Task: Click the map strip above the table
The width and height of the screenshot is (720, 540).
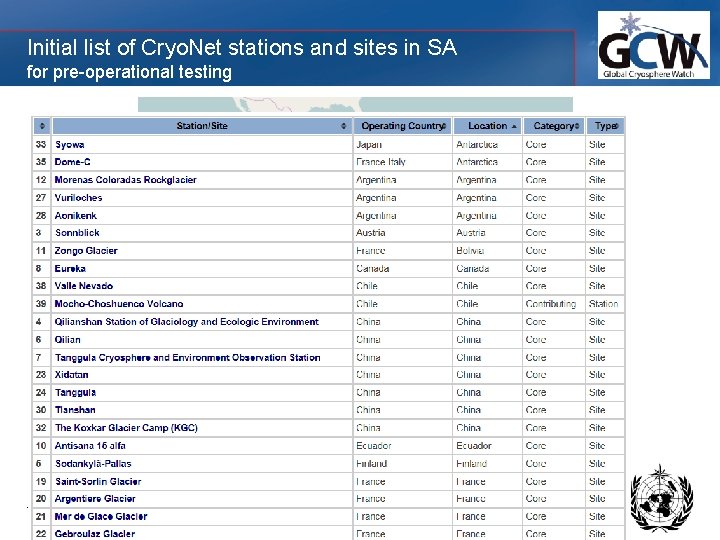Action: click(x=355, y=104)
